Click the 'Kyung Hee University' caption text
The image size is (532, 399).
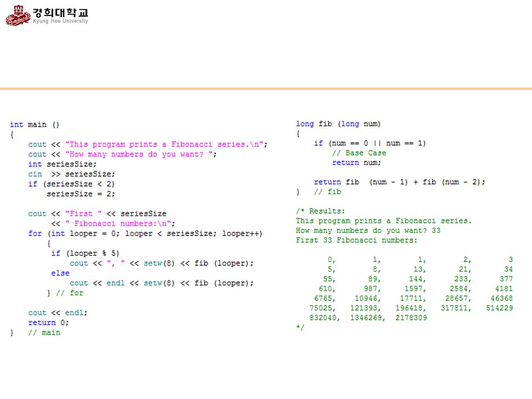[60, 21]
